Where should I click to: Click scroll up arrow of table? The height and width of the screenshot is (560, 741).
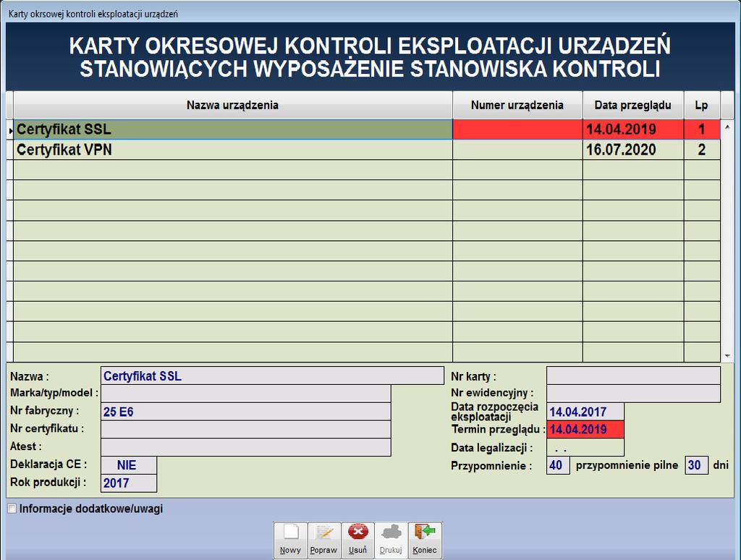click(727, 127)
